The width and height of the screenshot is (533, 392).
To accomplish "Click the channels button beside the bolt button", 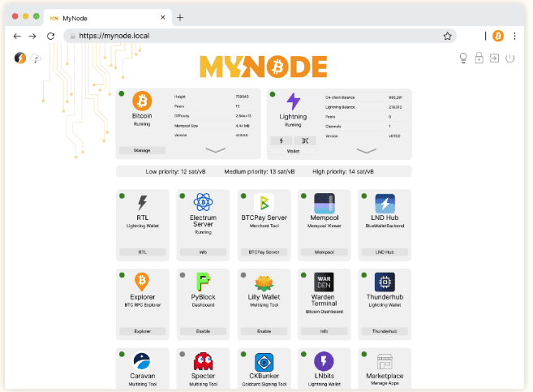I will 305,140.
